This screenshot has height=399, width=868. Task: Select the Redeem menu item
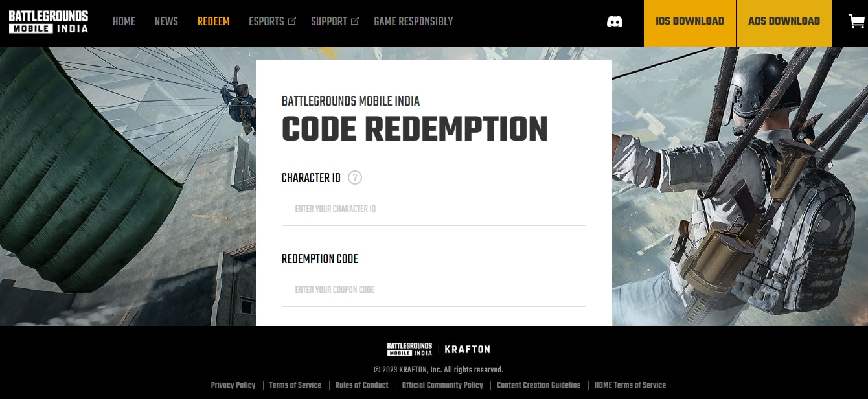pyautogui.click(x=214, y=21)
